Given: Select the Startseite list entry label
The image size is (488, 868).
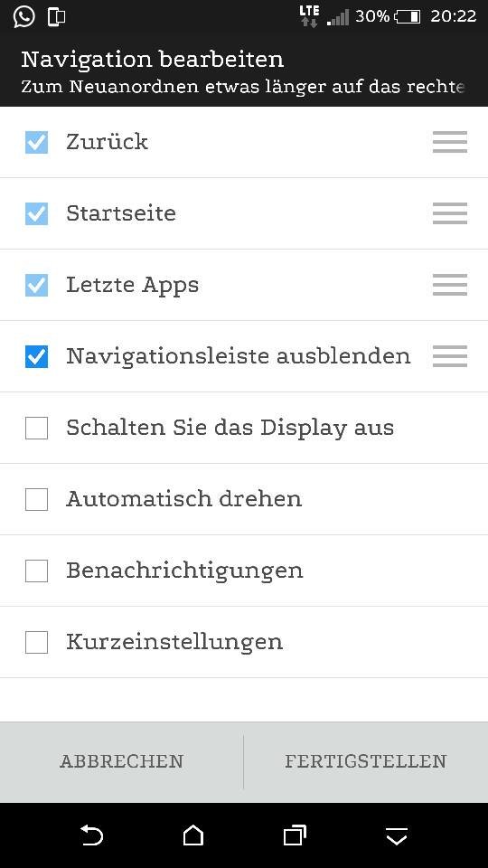Looking at the screenshot, I should (121, 213).
